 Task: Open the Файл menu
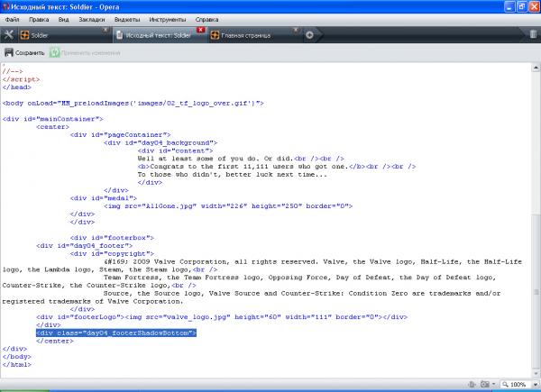(x=12, y=20)
